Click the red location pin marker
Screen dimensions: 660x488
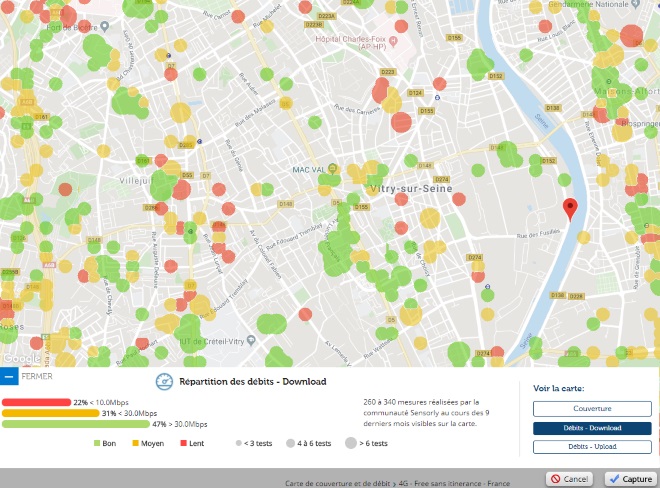pos(571,208)
